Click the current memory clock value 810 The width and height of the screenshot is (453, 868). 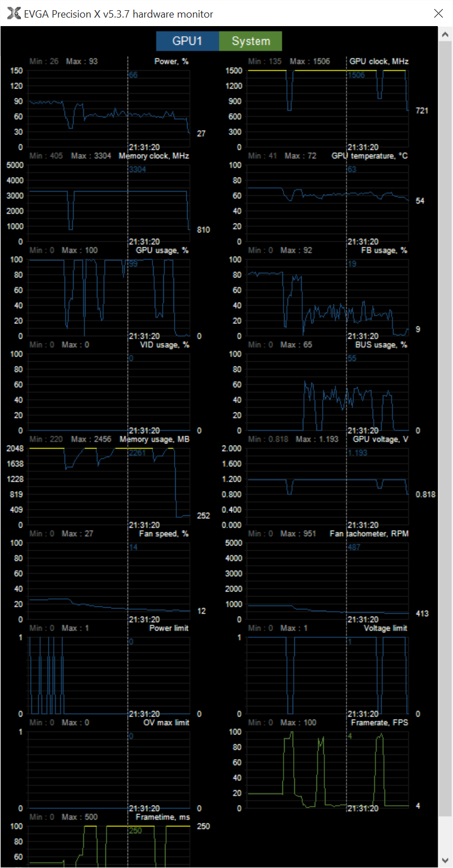coord(203,230)
